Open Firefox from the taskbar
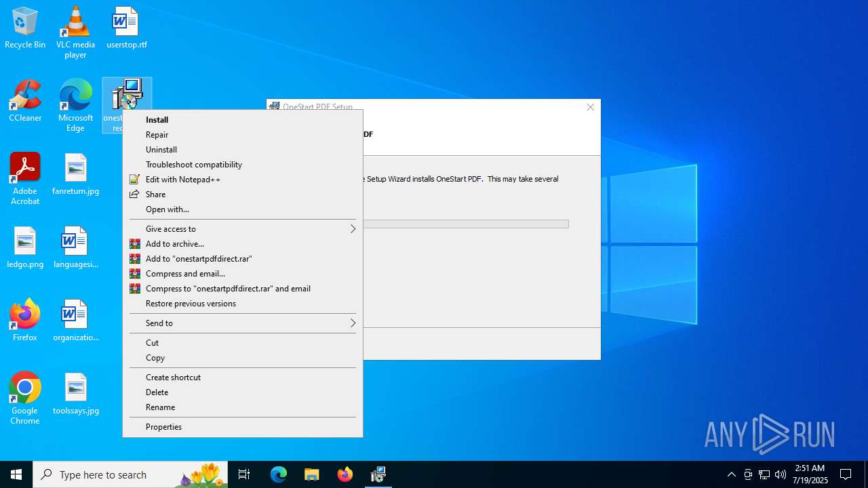Screen dimensions: 868x488 345,474
